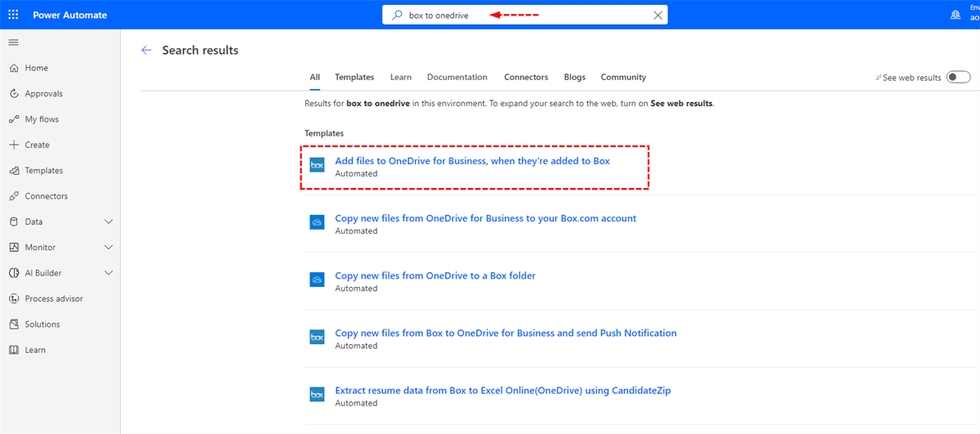Click into the search input field

[x=525, y=15]
